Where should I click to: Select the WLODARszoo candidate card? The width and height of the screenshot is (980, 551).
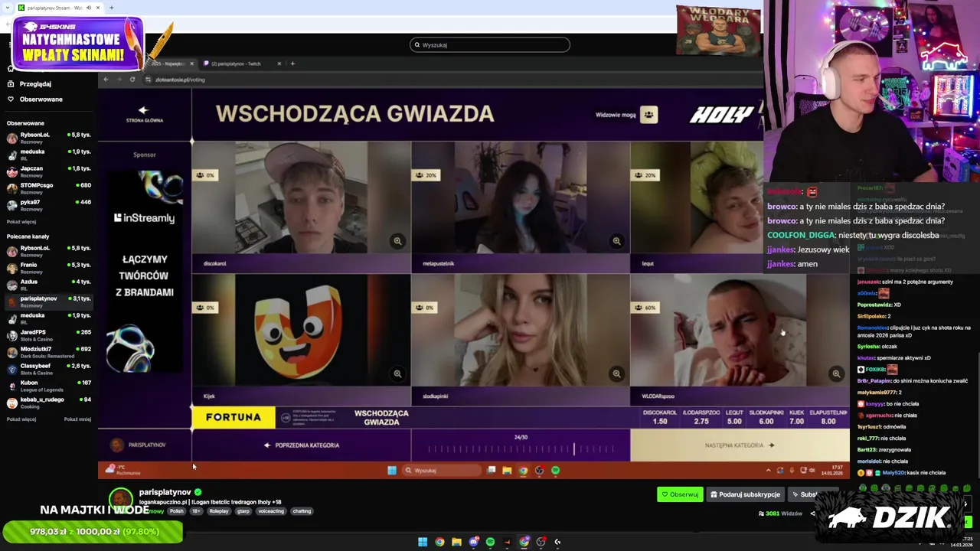740,340
